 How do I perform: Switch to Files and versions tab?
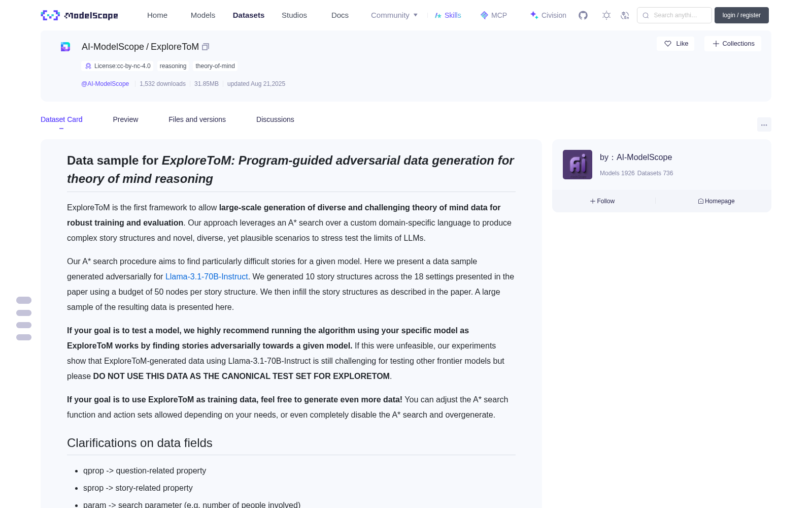click(x=197, y=119)
